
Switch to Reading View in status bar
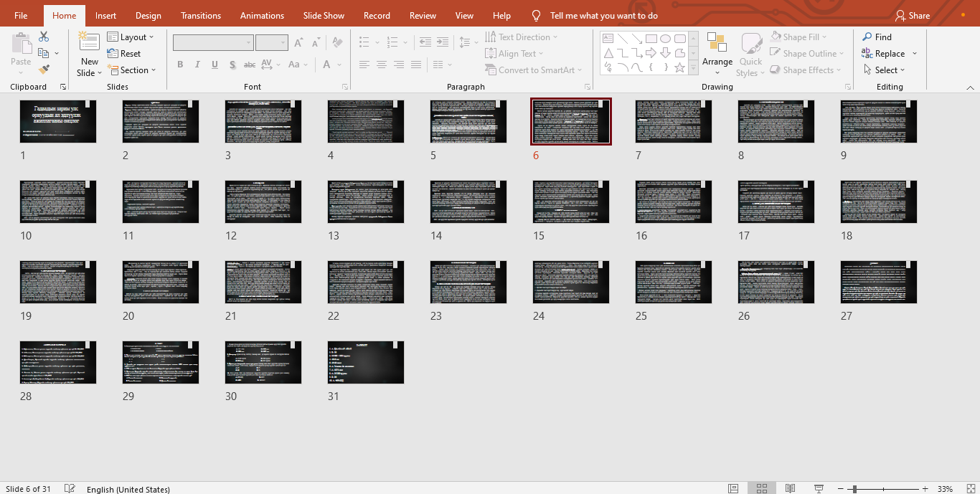coord(790,488)
